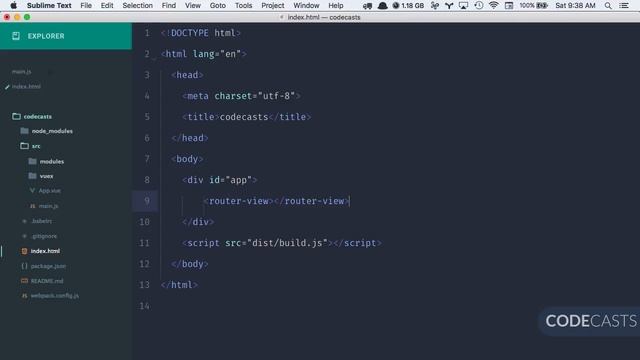The width and height of the screenshot is (640, 360).
Task: Open .gitignore from the sidebar
Action: [x=44, y=236]
